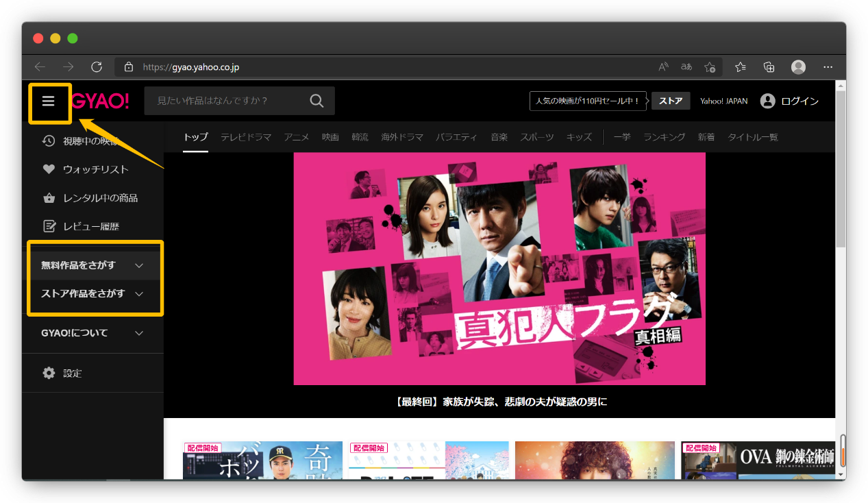
Task: Click the GYAO! logo
Action: 101,101
